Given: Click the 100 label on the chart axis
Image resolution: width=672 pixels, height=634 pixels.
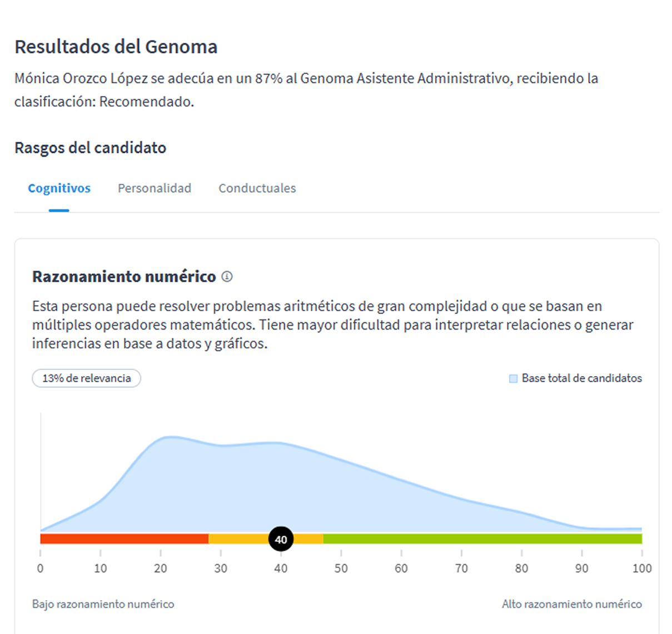Looking at the screenshot, I should [x=642, y=568].
